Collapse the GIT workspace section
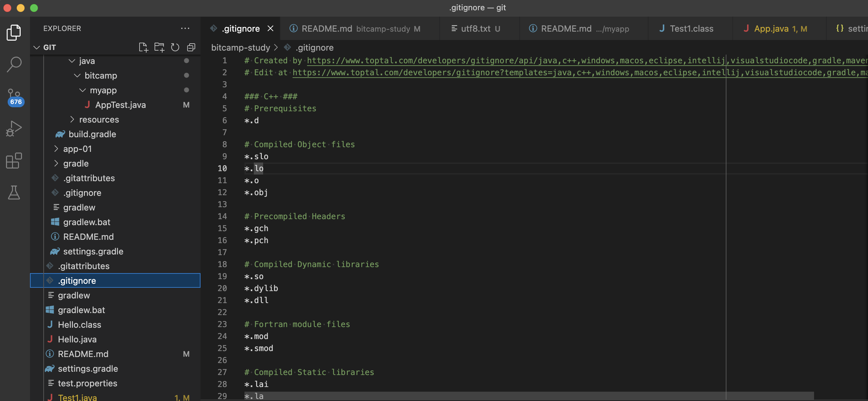This screenshot has height=401, width=868. [x=37, y=48]
